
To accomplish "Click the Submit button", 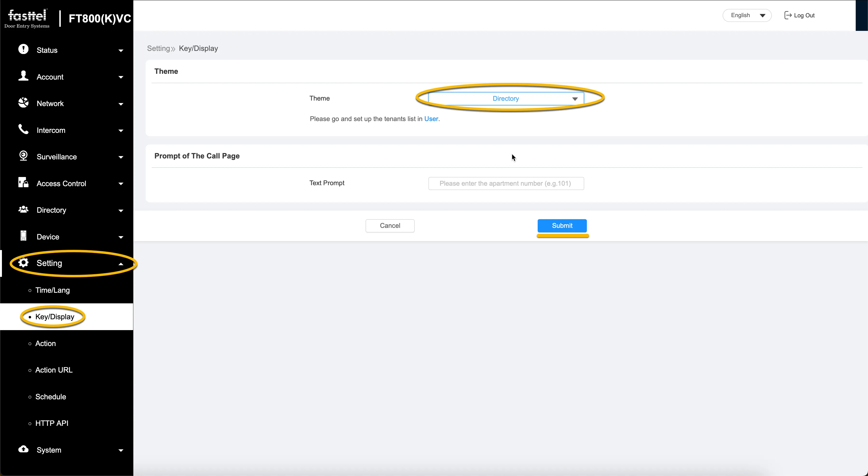I will pyautogui.click(x=562, y=226).
